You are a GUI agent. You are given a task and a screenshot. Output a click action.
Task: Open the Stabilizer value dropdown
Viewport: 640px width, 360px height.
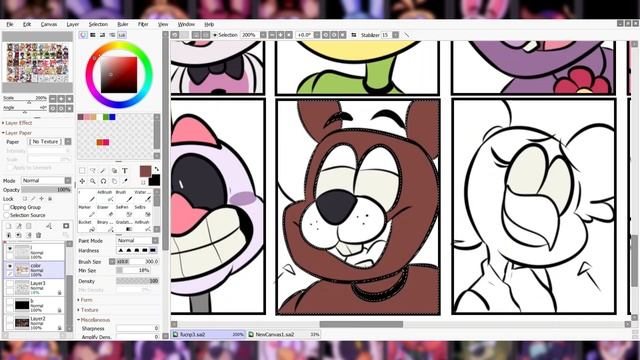396,35
